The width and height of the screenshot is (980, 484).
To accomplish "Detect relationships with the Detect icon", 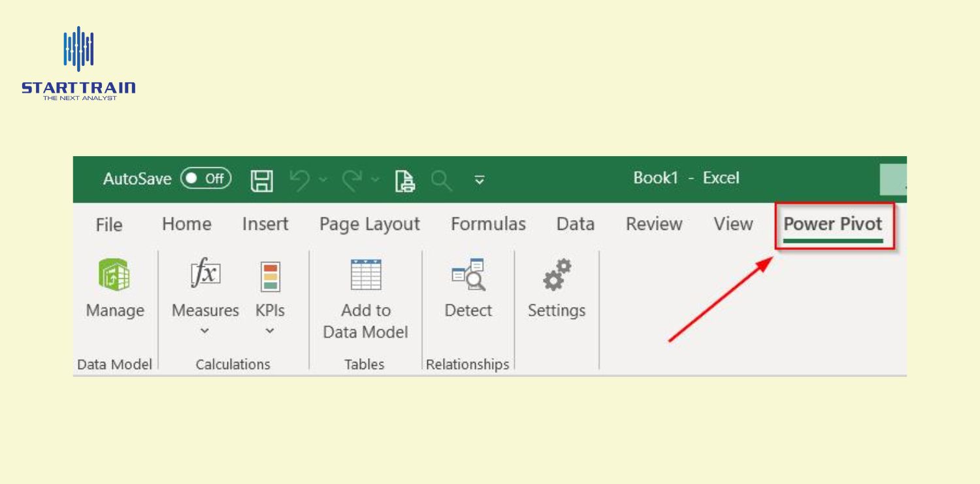I will tap(468, 275).
